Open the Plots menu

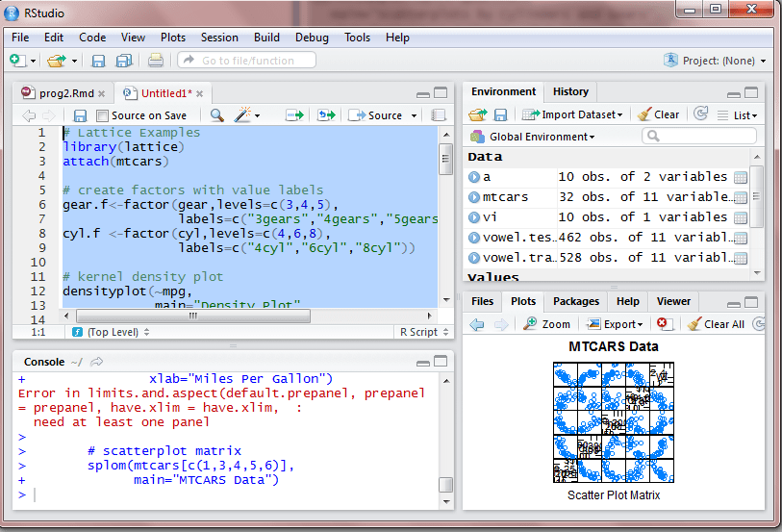(173, 38)
